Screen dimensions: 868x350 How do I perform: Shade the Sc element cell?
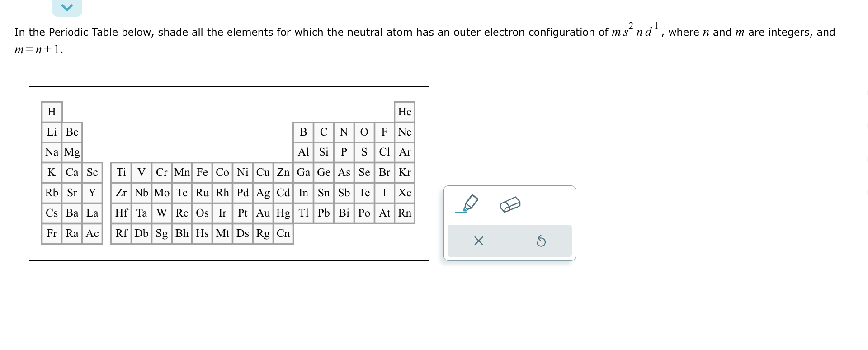pyautogui.click(x=92, y=172)
